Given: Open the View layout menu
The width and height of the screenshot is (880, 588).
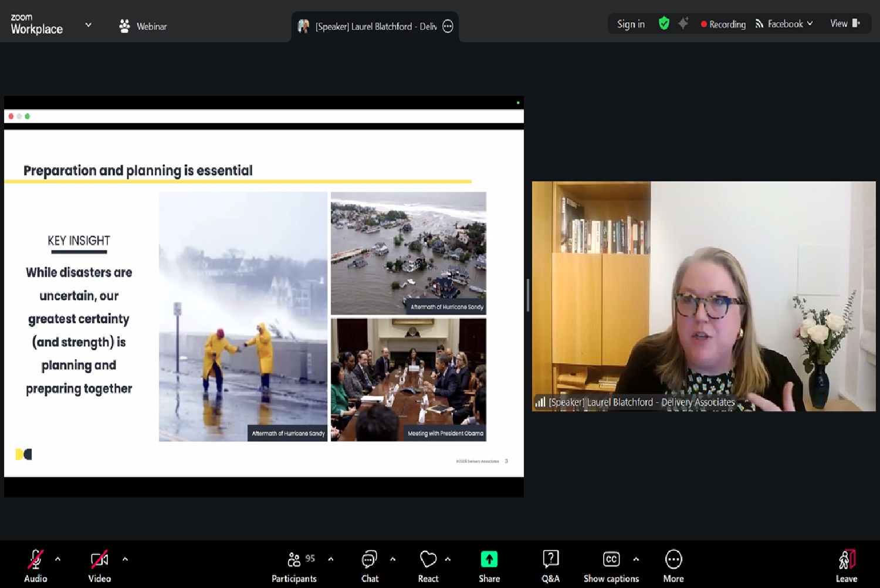Looking at the screenshot, I should coord(845,23).
